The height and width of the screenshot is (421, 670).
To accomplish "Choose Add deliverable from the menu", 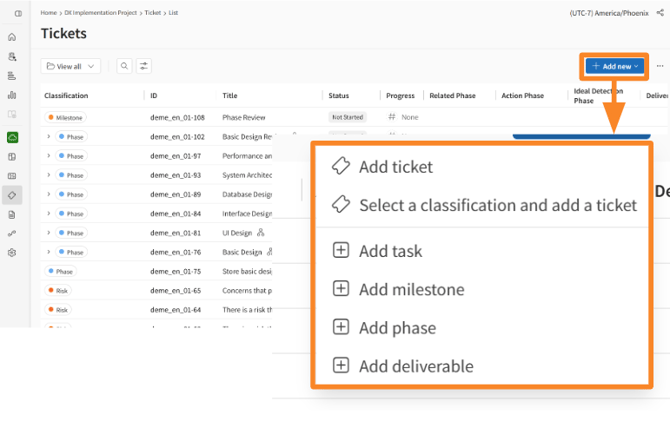I will [x=415, y=366].
